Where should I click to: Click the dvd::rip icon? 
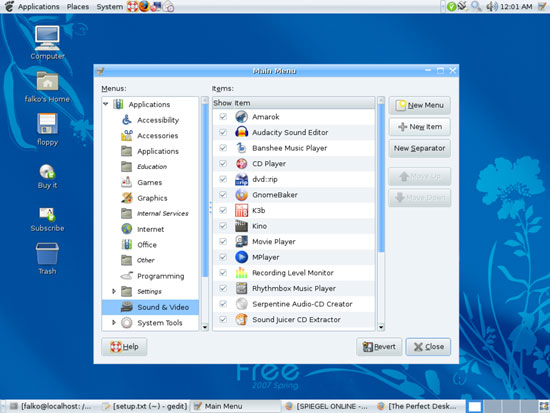(x=241, y=179)
